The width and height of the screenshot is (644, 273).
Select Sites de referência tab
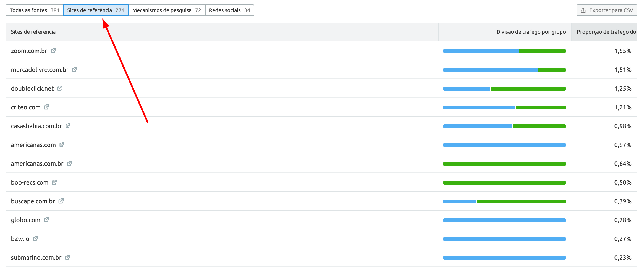96,10
